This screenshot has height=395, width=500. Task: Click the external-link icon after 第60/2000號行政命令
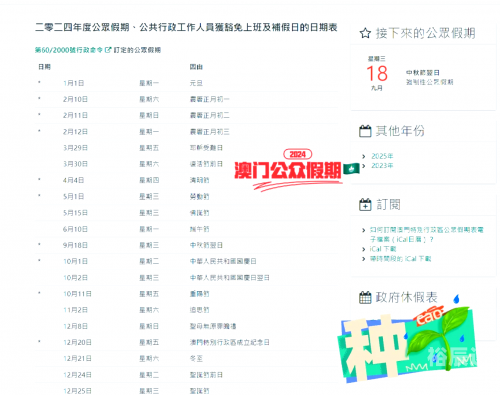point(108,50)
